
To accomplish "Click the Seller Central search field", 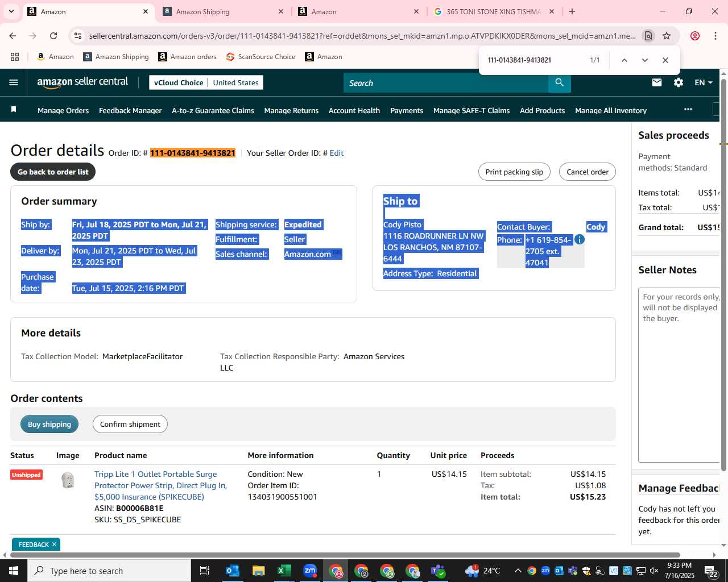I will [x=446, y=83].
